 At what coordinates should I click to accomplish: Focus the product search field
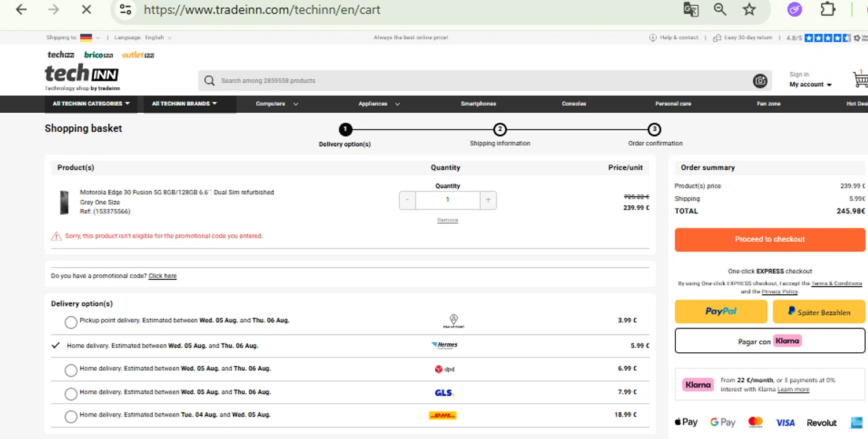(x=485, y=81)
